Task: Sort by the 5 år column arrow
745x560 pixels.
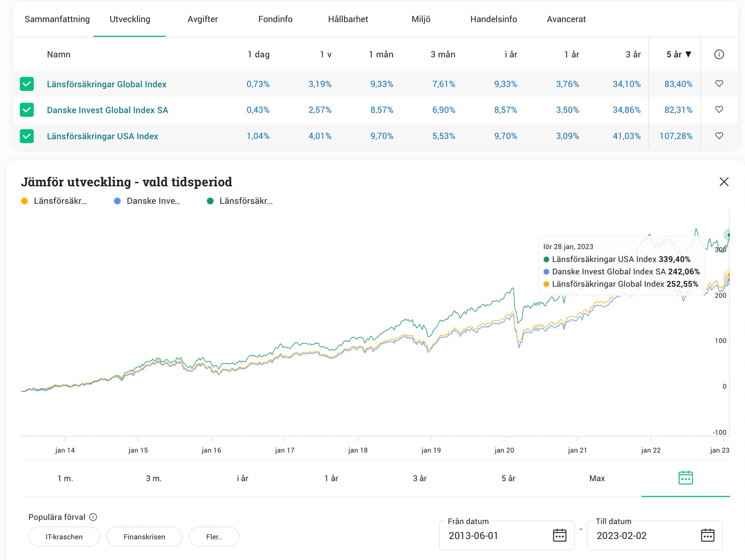Action: pyautogui.click(x=688, y=54)
